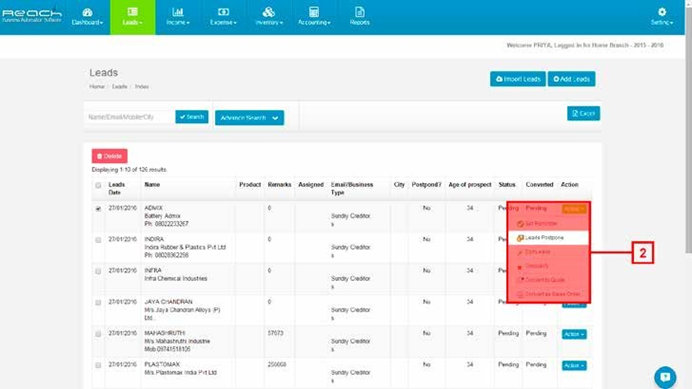Open the Accounting calculator icon
Image resolution: width=692 pixels, height=389 pixels.
click(314, 12)
